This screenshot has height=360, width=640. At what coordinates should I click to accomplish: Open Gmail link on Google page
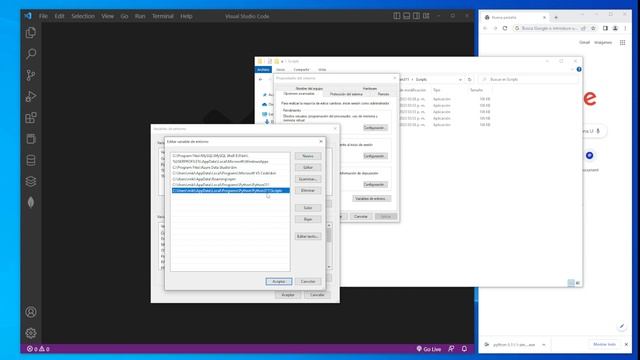584,42
